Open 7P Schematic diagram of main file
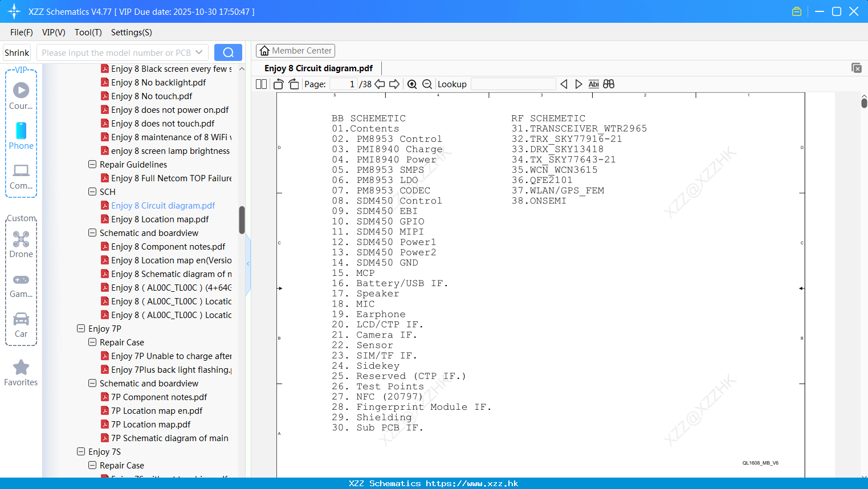This screenshot has height=489, width=868. pos(170,438)
